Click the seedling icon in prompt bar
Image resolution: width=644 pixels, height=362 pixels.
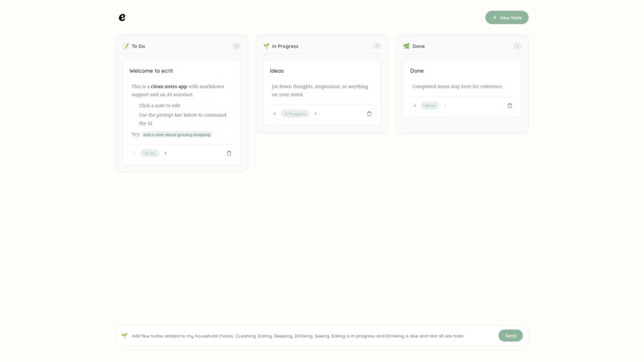[125, 336]
